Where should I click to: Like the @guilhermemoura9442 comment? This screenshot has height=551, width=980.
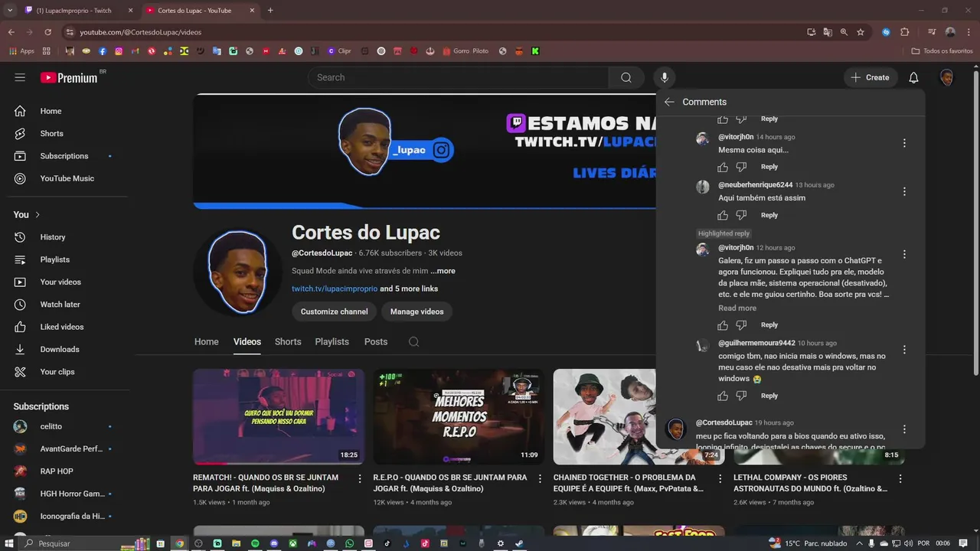coord(723,396)
